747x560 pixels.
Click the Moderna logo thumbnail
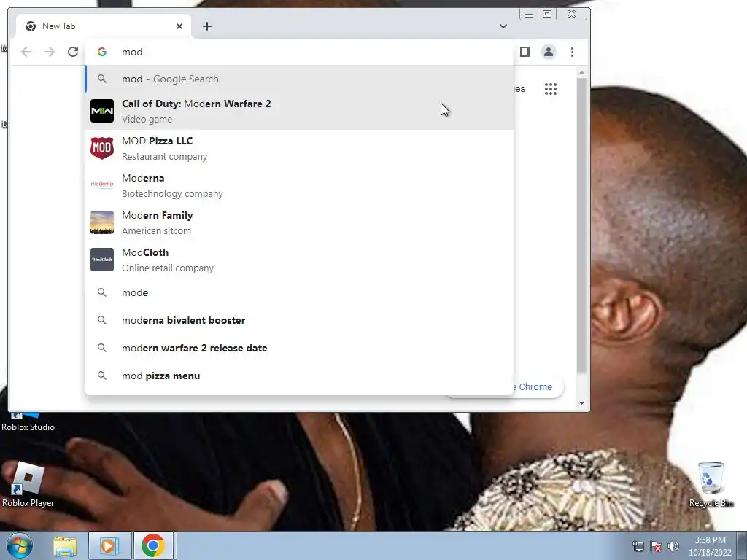(x=102, y=184)
